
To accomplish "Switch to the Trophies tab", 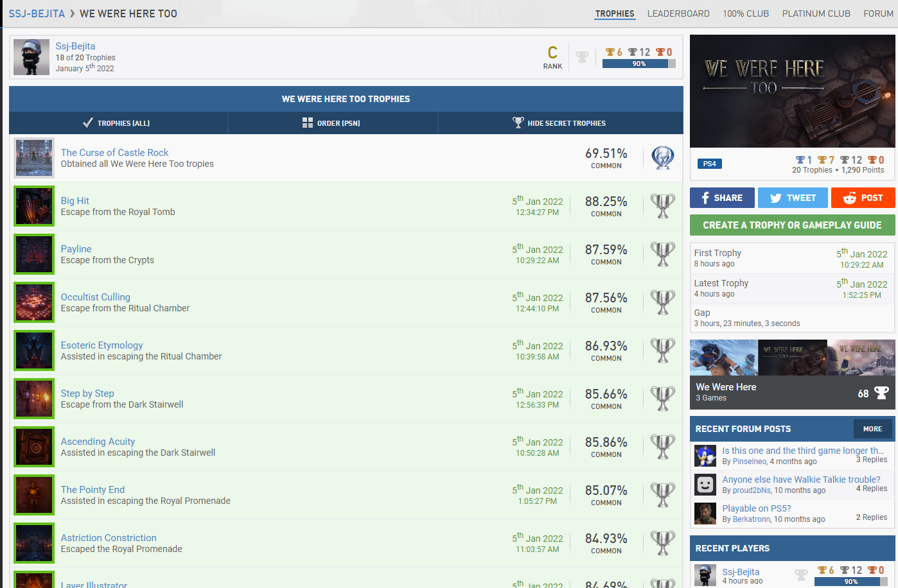I will click(615, 13).
